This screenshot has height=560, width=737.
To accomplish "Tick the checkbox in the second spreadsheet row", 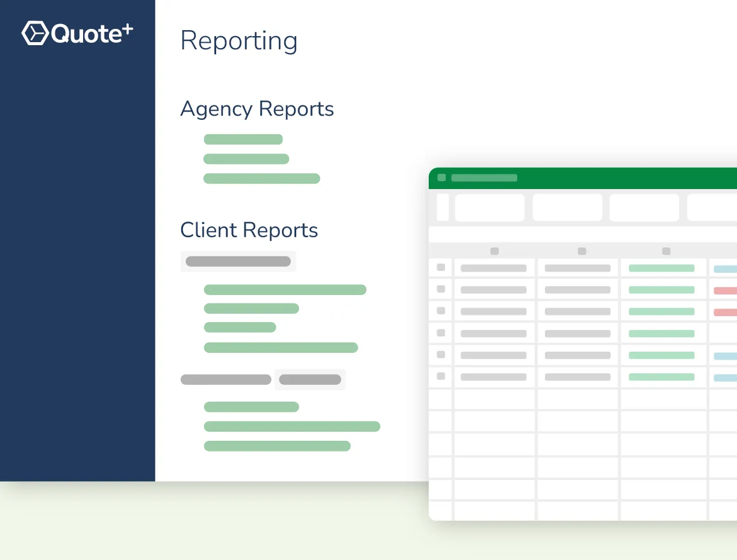I will pos(441,289).
